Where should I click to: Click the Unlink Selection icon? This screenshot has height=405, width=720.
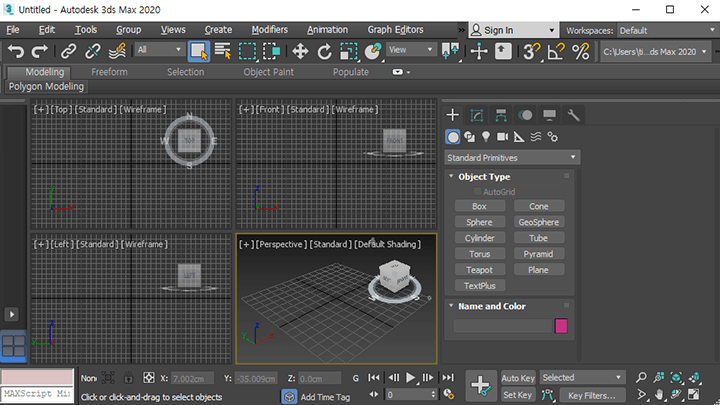92,51
